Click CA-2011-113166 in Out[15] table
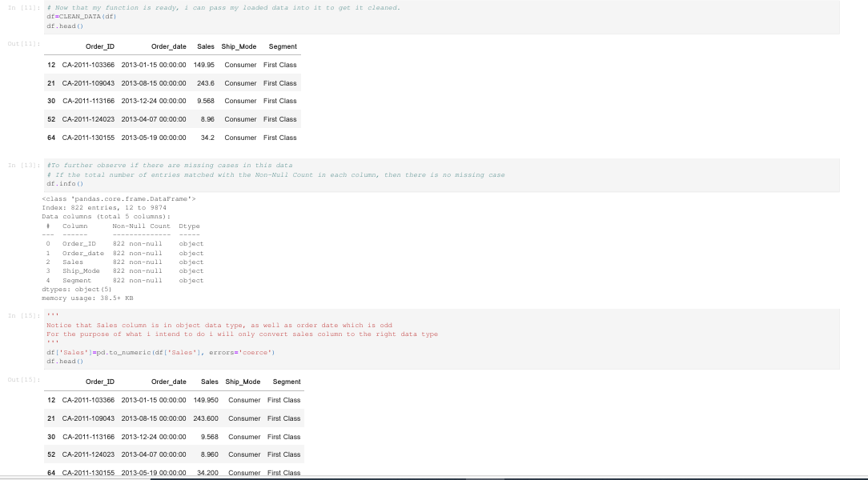 pyautogui.click(x=88, y=437)
